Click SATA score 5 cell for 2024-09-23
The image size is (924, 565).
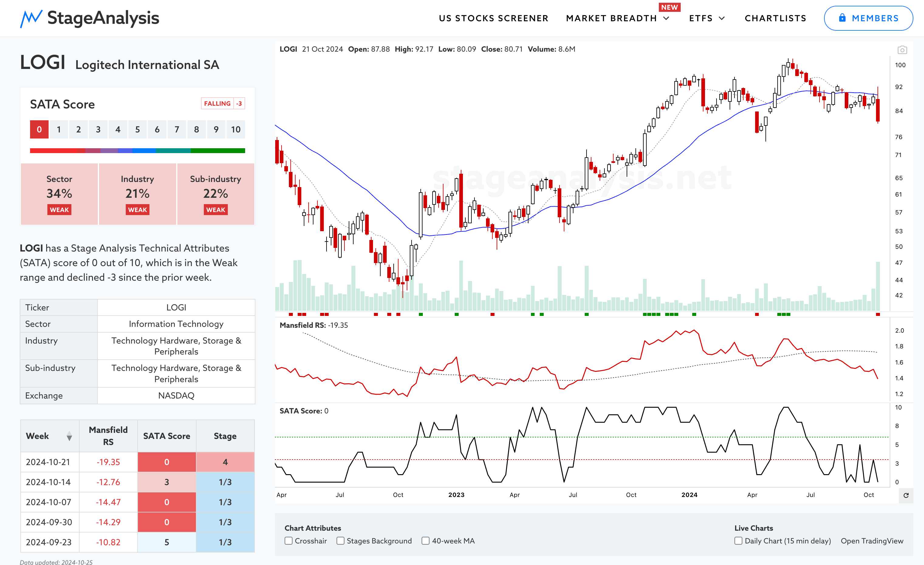point(166,542)
